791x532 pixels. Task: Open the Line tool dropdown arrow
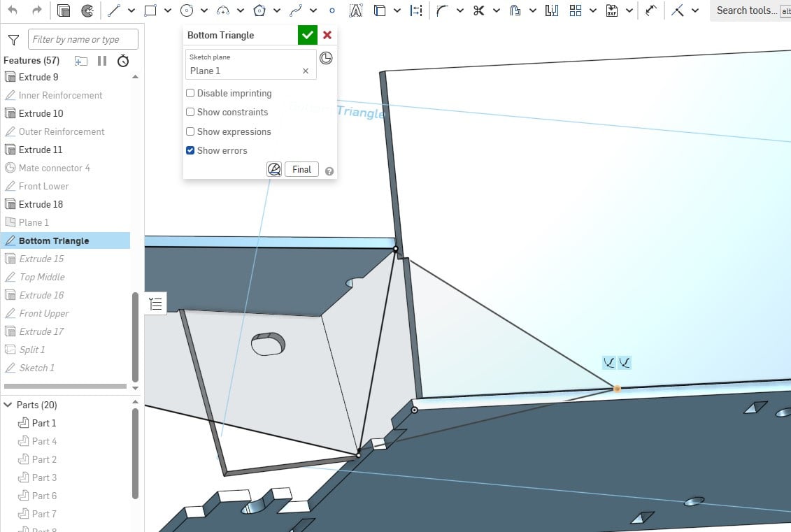point(131,10)
